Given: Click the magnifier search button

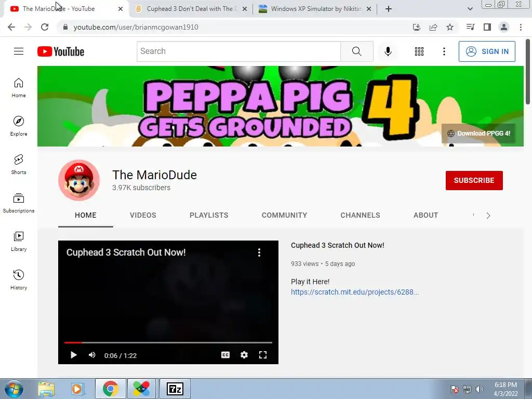Looking at the screenshot, I should pyautogui.click(x=356, y=51).
